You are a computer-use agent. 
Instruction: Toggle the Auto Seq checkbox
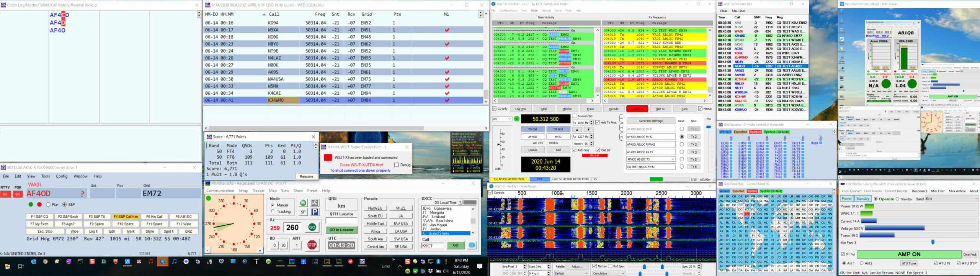574,150
